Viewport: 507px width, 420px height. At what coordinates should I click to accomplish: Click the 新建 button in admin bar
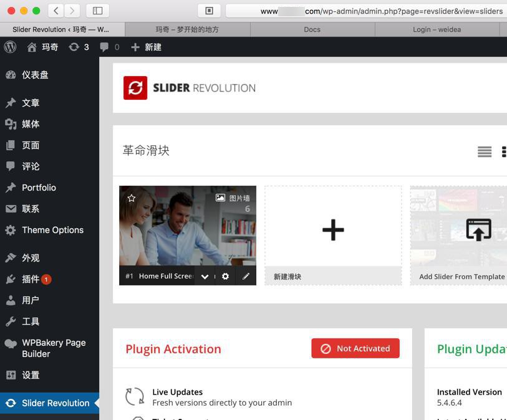146,47
